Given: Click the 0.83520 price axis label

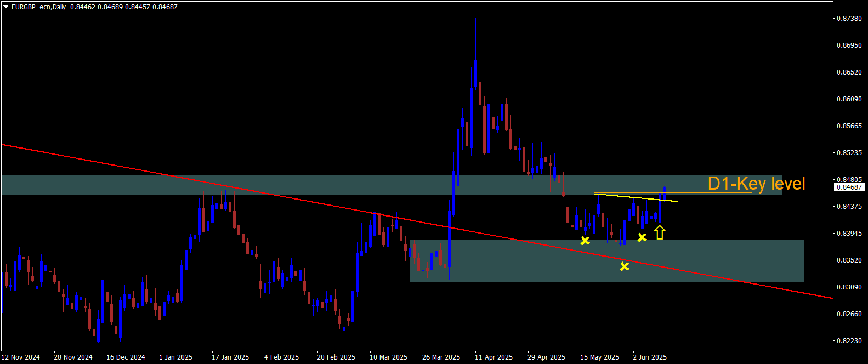Looking at the screenshot, I should [x=849, y=260].
